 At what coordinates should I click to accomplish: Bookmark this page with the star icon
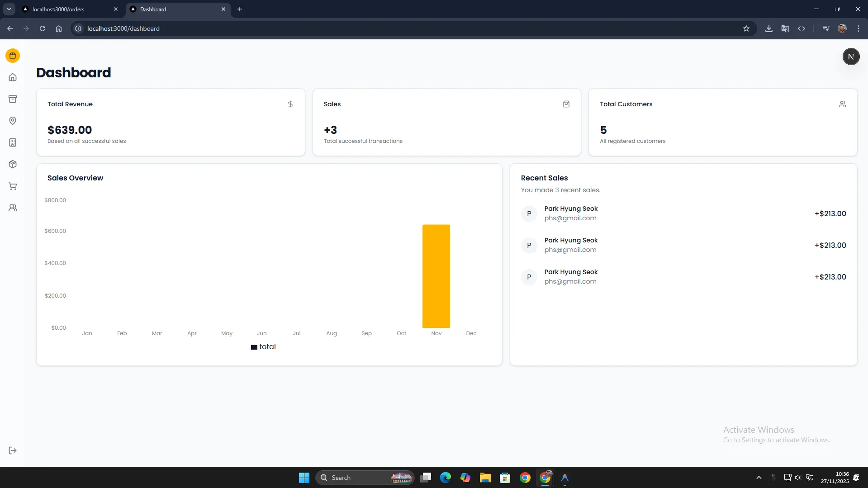coord(746,28)
